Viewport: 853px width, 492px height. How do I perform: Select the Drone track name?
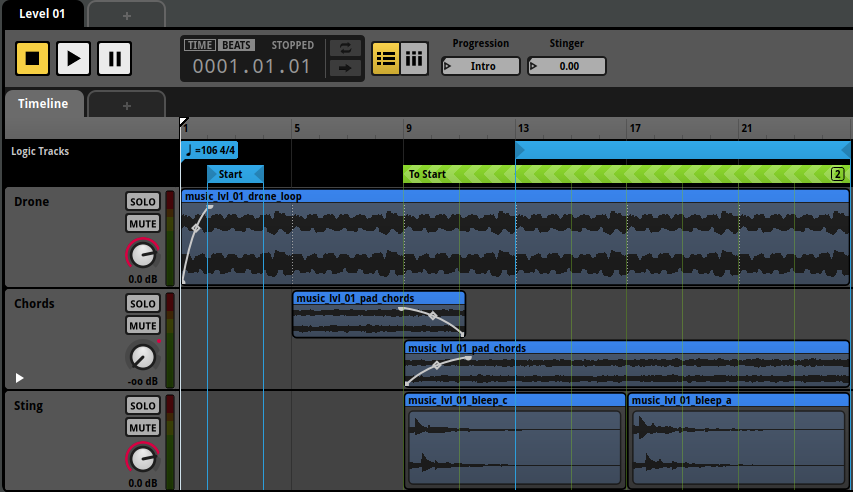[x=32, y=202]
